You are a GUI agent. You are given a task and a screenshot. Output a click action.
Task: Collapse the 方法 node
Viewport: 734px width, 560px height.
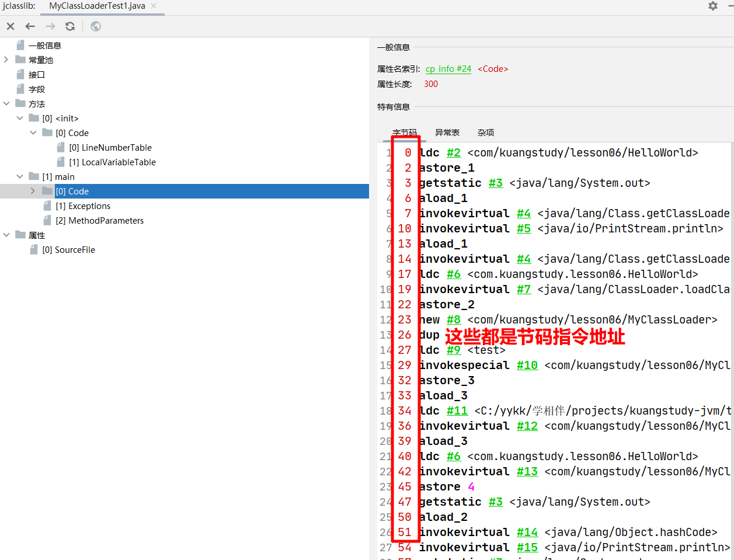click(6, 103)
